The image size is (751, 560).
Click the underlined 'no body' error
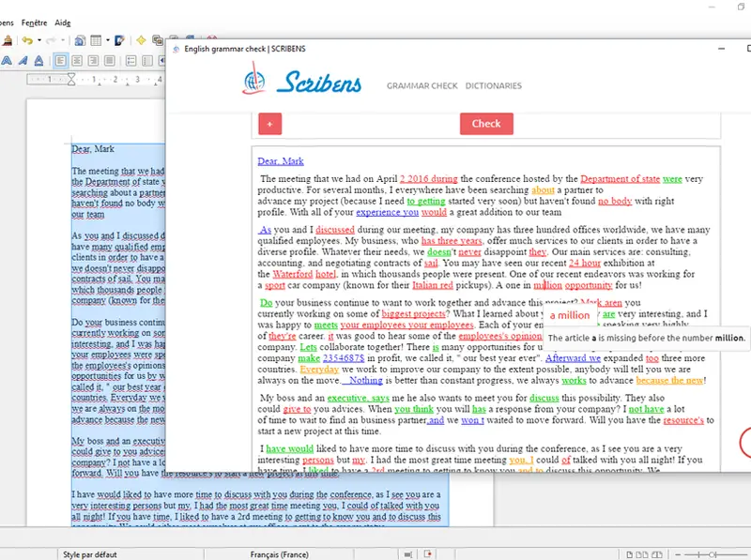[x=615, y=201]
